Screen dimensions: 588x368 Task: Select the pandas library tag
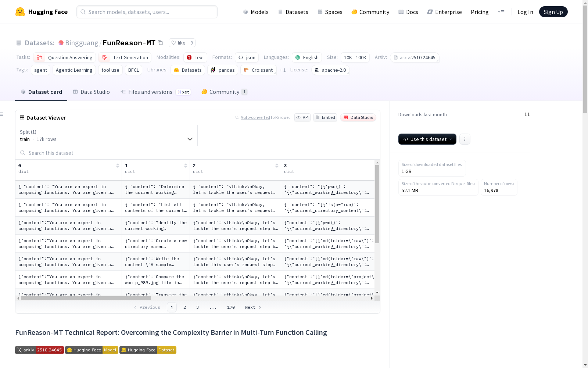(x=223, y=70)
